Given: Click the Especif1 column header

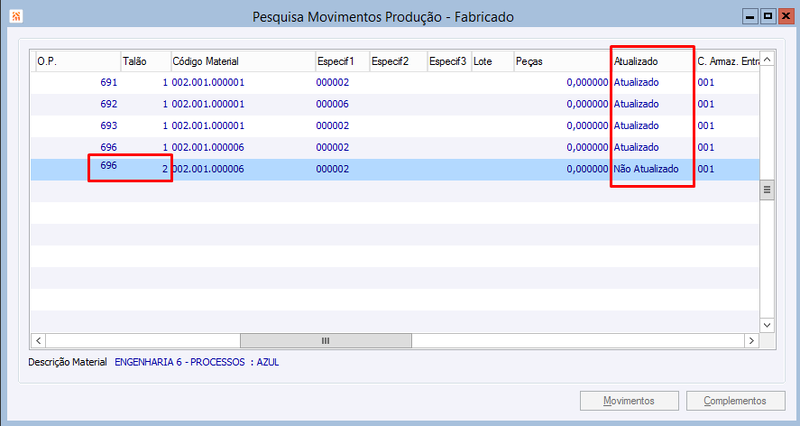Looking at the screenshot, I should point(342,61).
